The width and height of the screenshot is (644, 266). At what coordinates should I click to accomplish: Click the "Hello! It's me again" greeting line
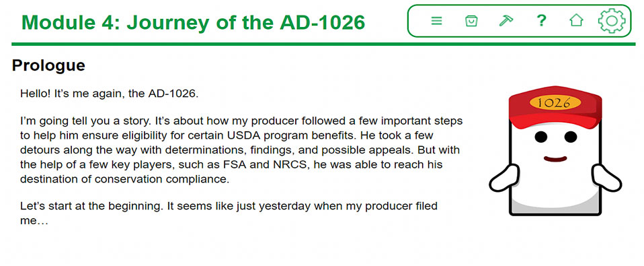click(x=110, y=94)
